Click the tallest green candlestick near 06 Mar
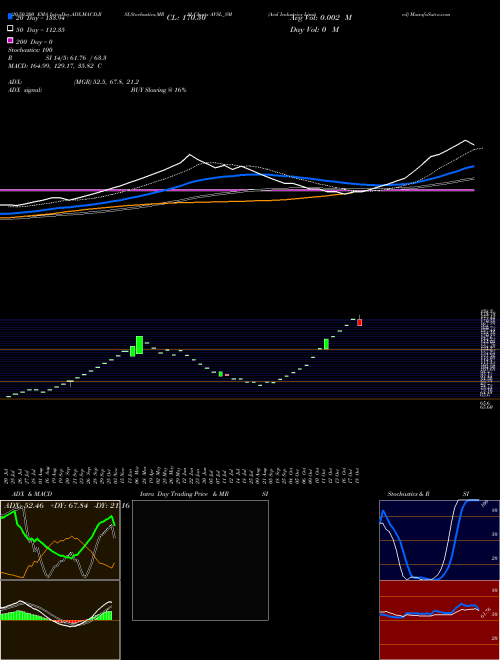The height and width of the screenshot is (660, 500). [x=139, y=345]
